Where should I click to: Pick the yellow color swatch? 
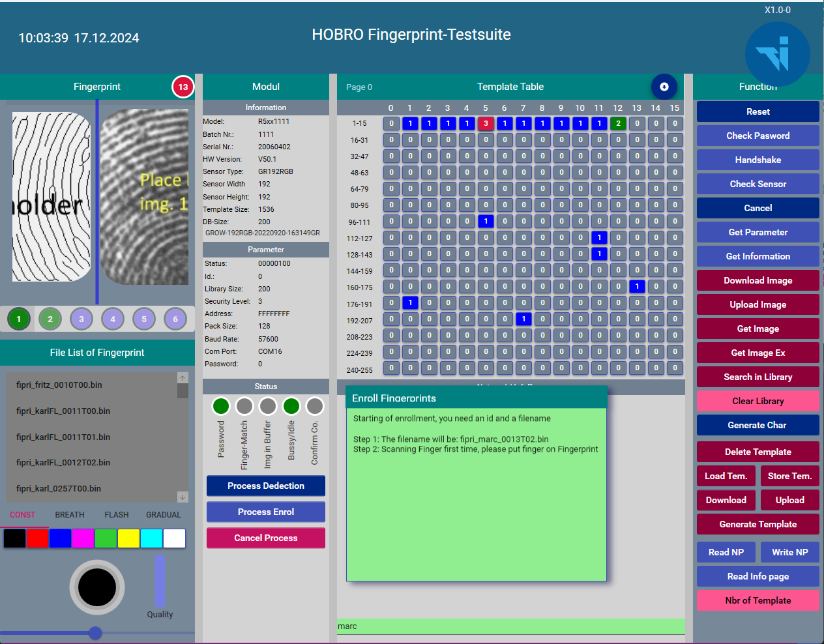[128, 538]
